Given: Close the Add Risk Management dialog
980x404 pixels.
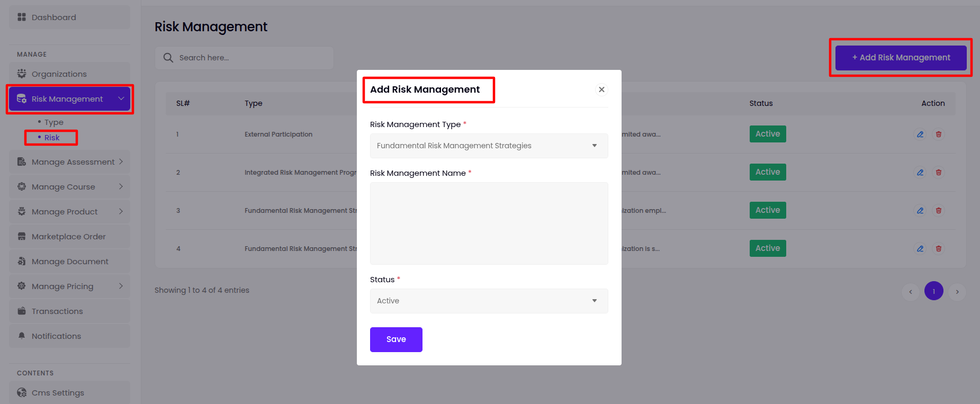Looking at the screenshot, I should point(601,89).
